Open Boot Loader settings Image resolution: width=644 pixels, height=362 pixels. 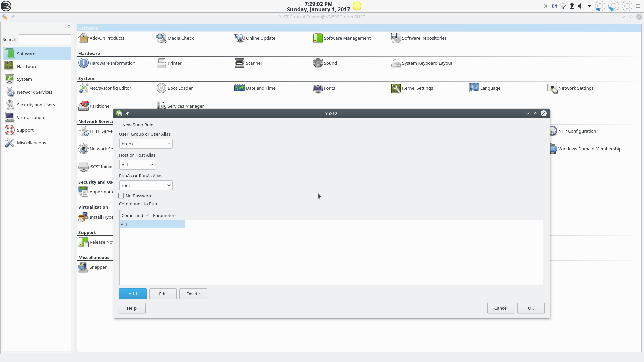174,88
